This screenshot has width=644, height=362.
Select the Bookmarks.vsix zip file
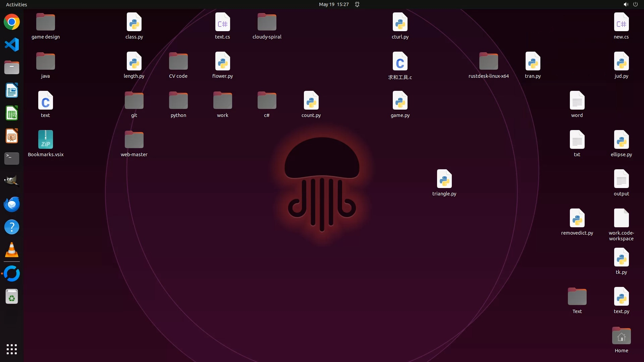46,140
